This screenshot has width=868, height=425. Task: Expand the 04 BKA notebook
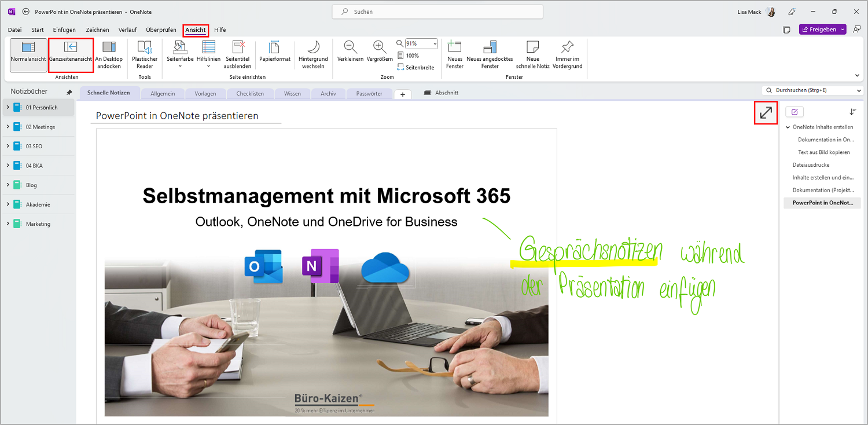[x=8, y=166]
